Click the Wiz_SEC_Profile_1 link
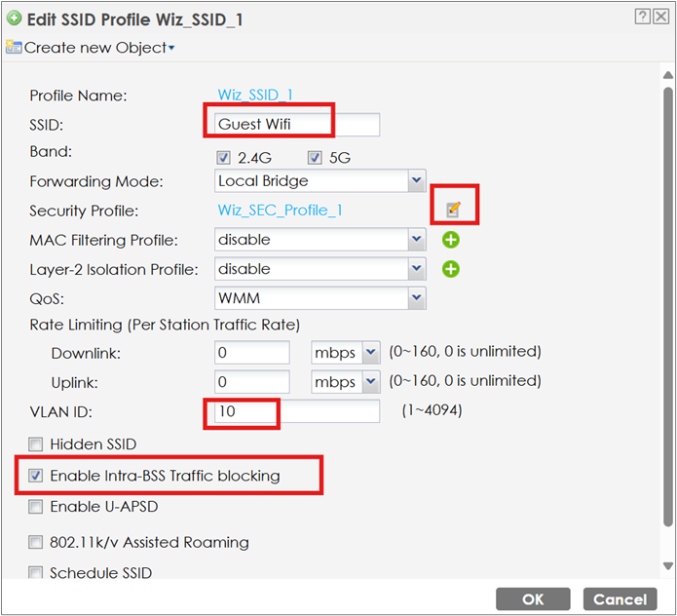 (281, 211)
